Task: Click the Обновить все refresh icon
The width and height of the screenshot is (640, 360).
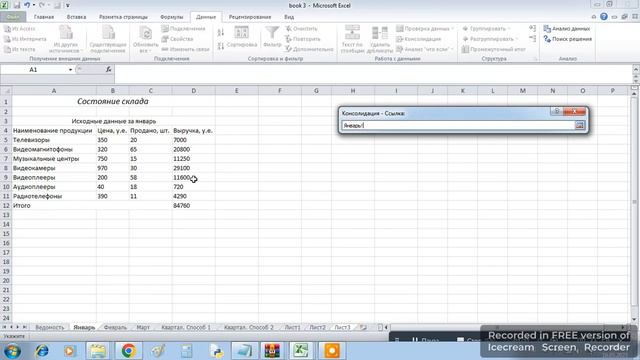Action: pyautogui.click(x=145, y=33)
